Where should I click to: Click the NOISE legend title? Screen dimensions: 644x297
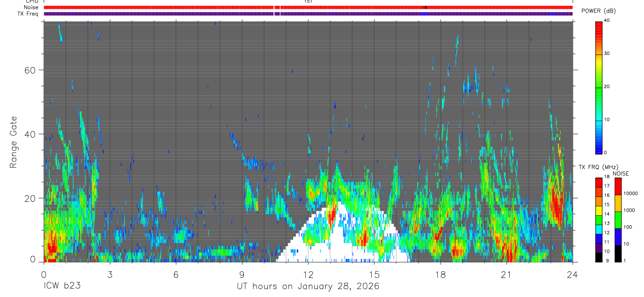[620, 173]
